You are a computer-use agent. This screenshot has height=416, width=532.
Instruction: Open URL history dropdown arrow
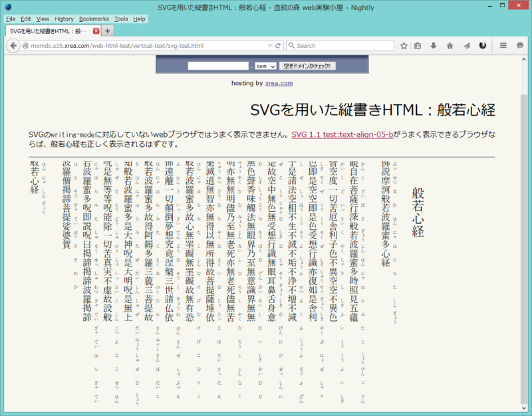(270, 46)
